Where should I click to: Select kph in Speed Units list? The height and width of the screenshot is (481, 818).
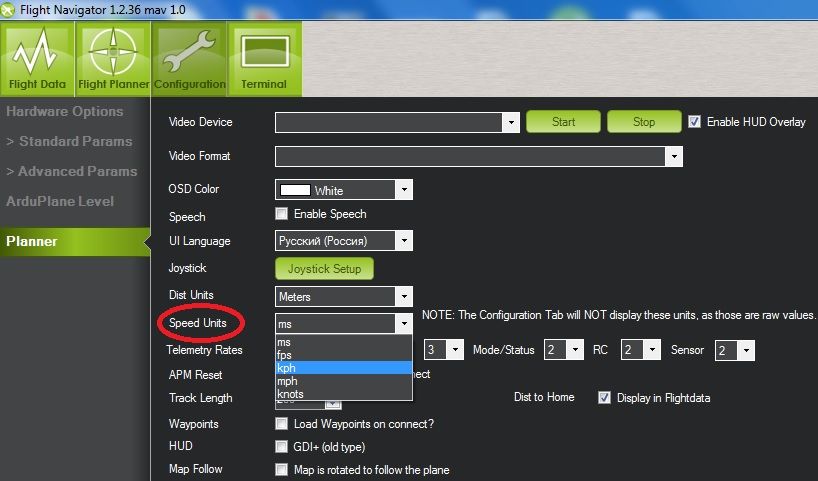click(x=287, y=368)
